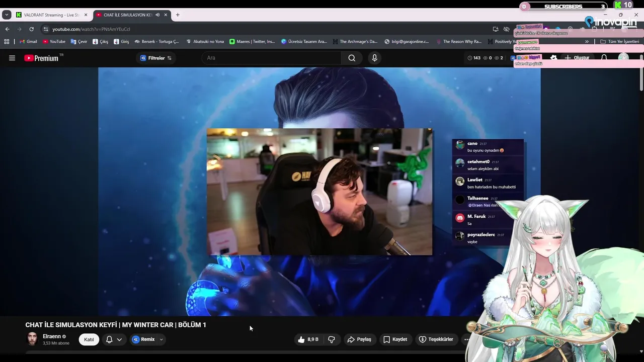Open Tüm Yer İşaretleri folder
Screen dimensions: 644x362
tap(619, 42)
